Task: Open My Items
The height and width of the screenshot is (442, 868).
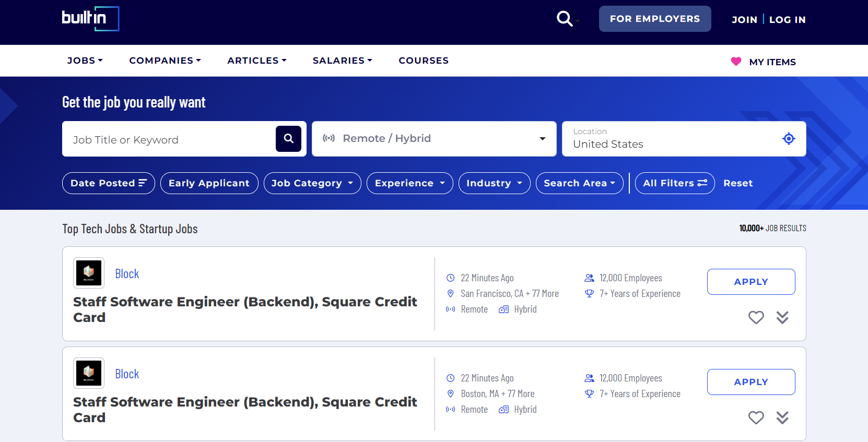Action: [772, 62]
